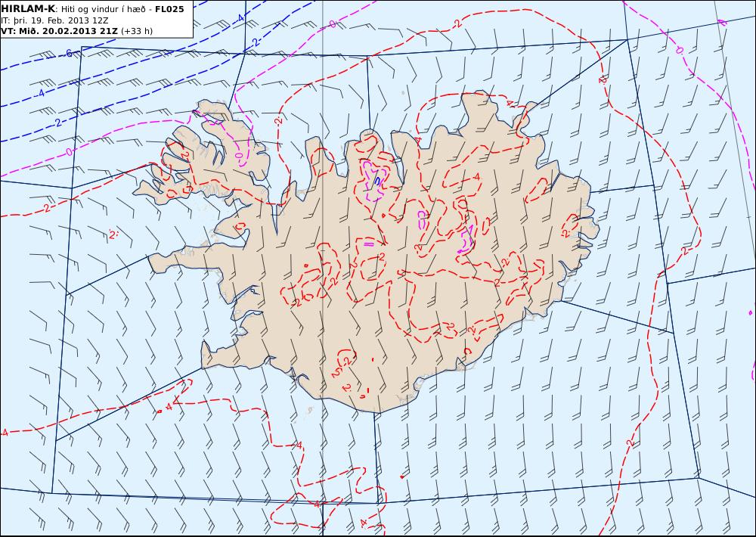Click the "VT: Mið. 20.02.2013 21Z" valid time

(x=59, y=31)
